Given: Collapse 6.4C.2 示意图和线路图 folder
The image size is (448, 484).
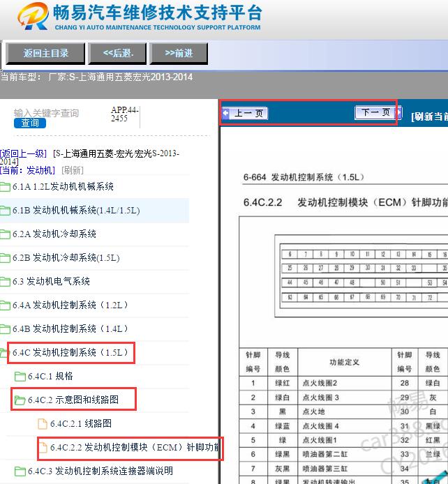Looking at the screenshot, I should point(73,400).
